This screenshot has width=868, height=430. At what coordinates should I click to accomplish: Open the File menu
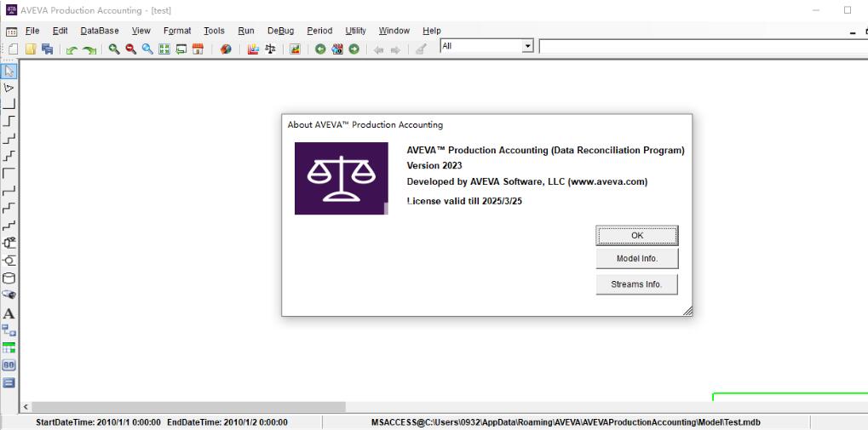(x=32, y=31)
